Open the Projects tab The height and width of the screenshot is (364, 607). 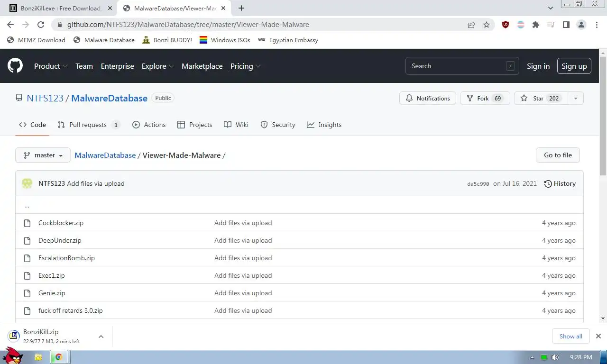(194, 125)
